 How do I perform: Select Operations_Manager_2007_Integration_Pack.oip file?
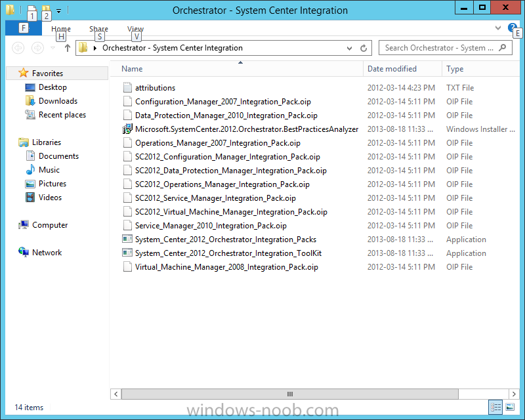218,142
